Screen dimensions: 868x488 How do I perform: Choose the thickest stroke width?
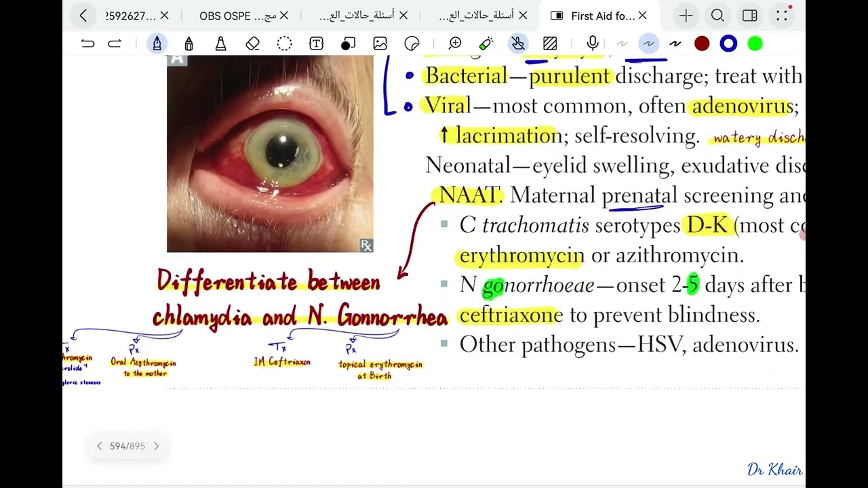675,44
